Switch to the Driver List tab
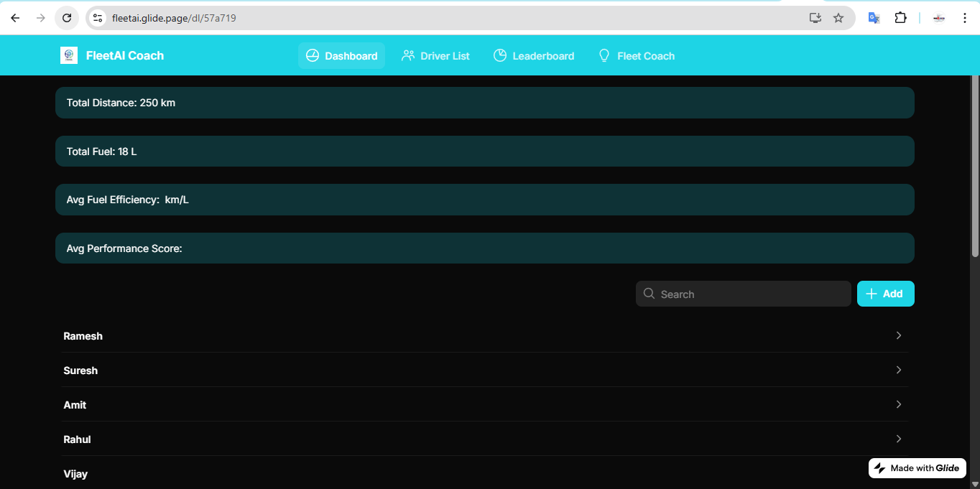The width and height of the screenshot is (980, 489). pyautogui.click(x=435, y=55)
